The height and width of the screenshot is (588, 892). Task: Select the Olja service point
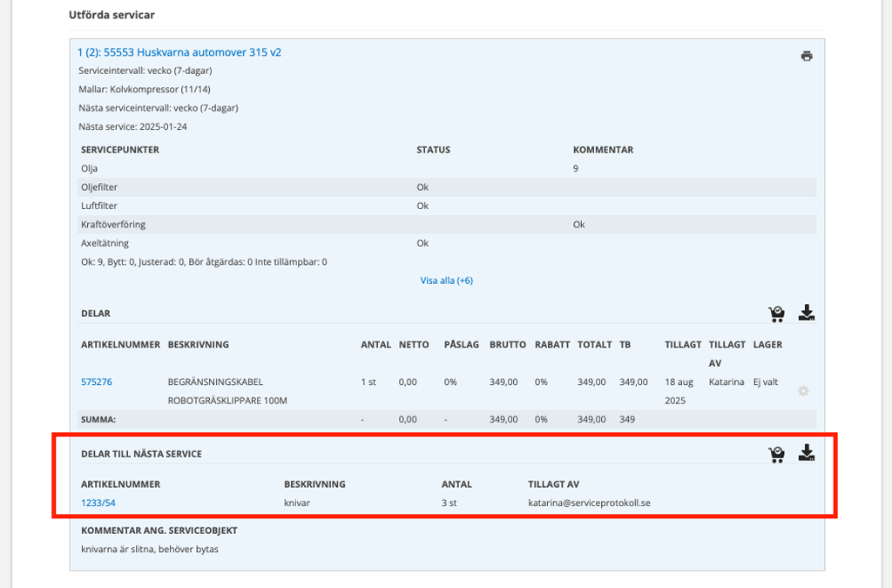[x=447, y=168]
